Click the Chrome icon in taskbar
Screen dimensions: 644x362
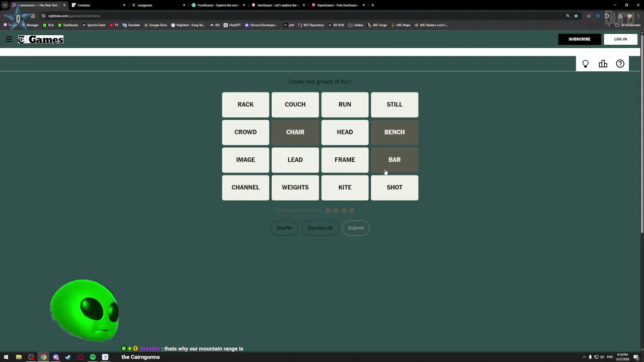tap(43, 357)
